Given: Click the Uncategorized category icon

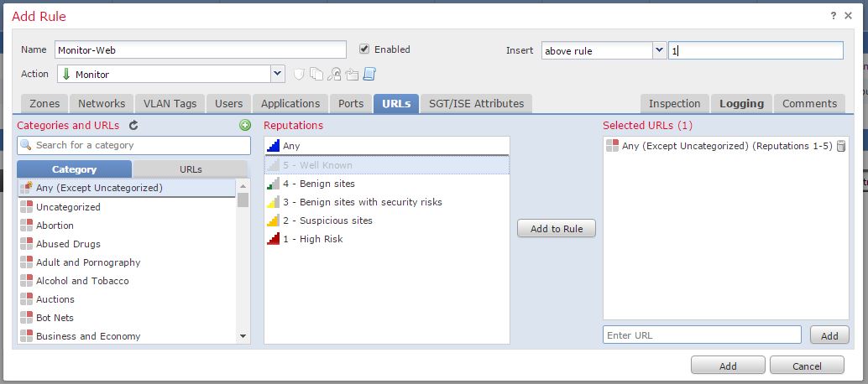Looking at the screenshot, I should point(26,207).
